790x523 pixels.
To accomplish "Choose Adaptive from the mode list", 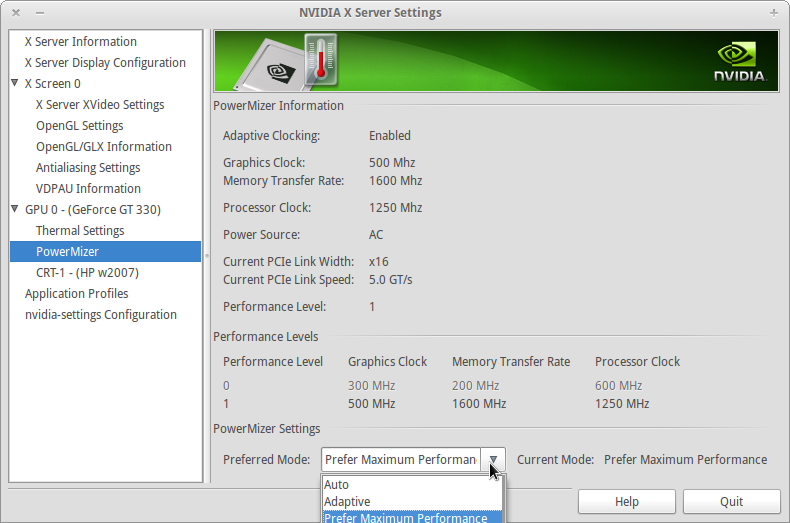I will pos(412,502).
